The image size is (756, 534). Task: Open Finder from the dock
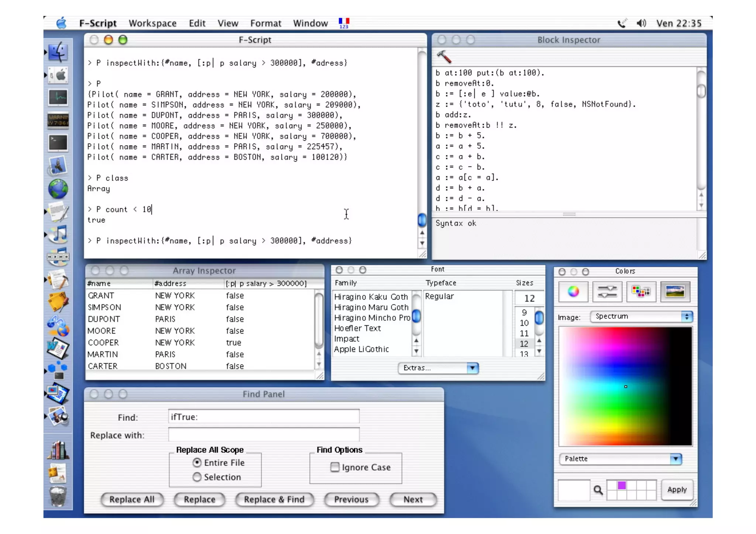point(58,52)
